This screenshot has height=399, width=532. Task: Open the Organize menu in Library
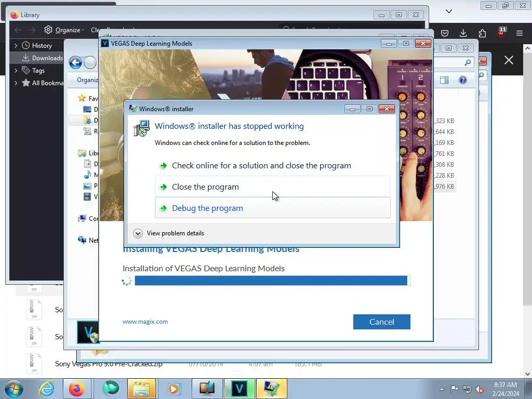click(x=64, y=30)
